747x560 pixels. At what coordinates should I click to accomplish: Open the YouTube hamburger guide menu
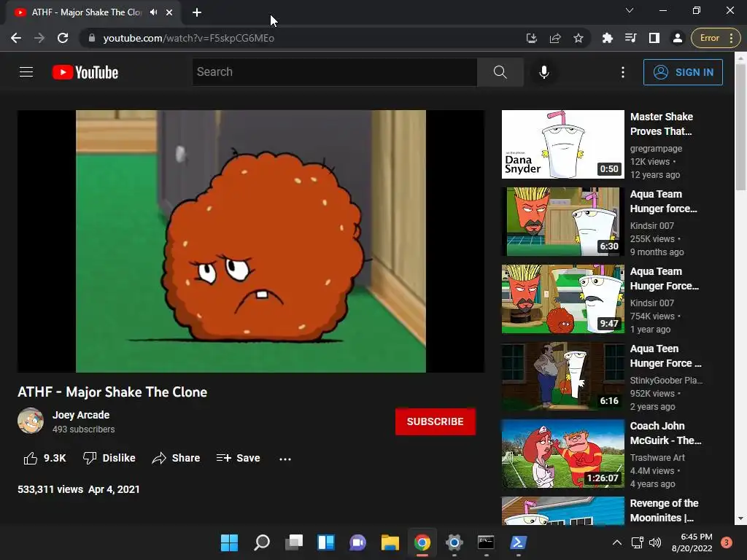point(26,72)
